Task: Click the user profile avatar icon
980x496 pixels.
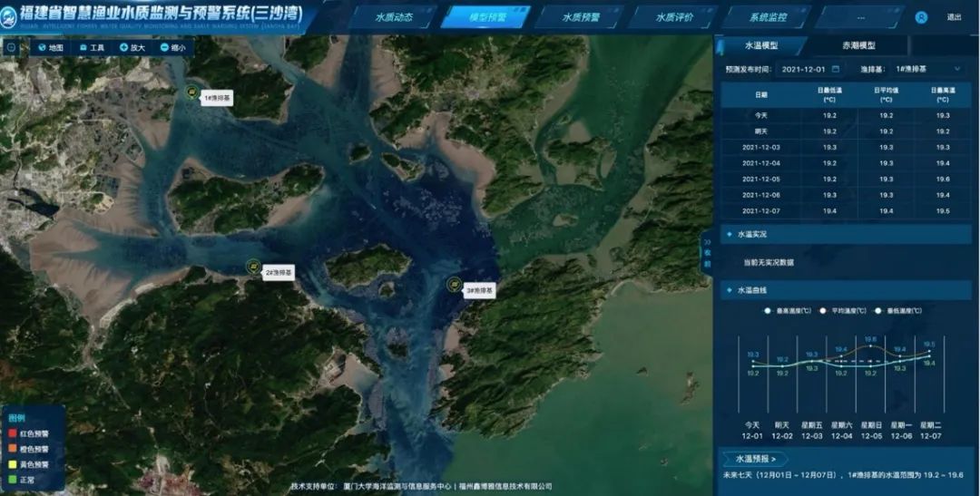Action: (921, 17)
